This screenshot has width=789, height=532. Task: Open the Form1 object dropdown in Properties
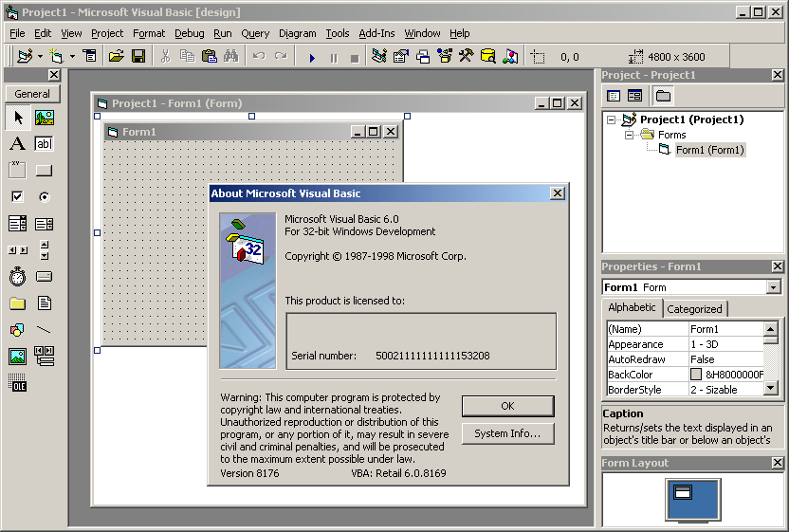tap(774, 287)
